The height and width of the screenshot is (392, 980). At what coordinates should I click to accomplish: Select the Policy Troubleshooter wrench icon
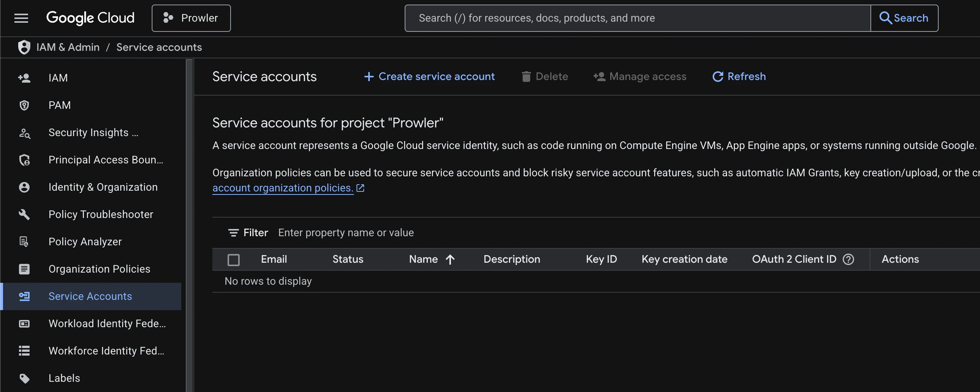click(24, 214)
